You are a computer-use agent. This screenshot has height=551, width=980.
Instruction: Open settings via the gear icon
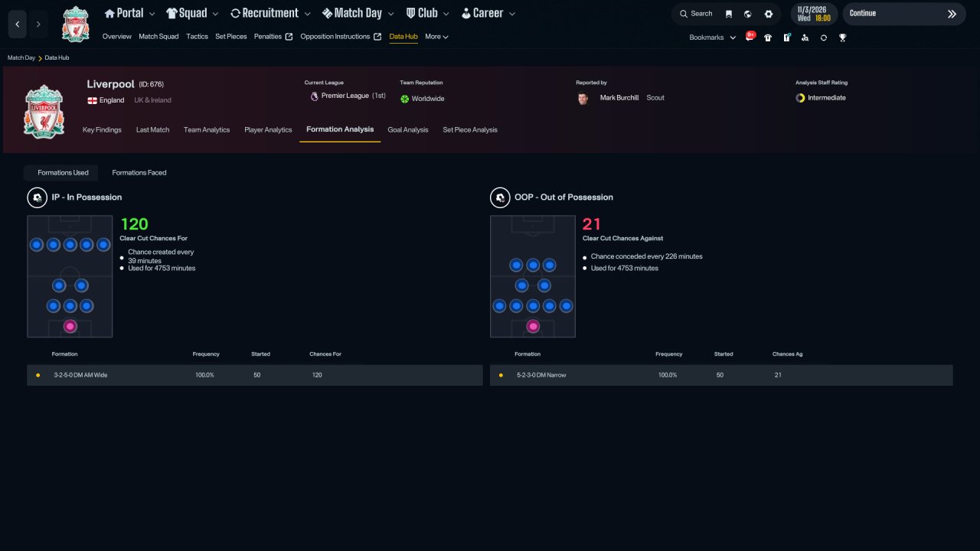pos(769,14)
